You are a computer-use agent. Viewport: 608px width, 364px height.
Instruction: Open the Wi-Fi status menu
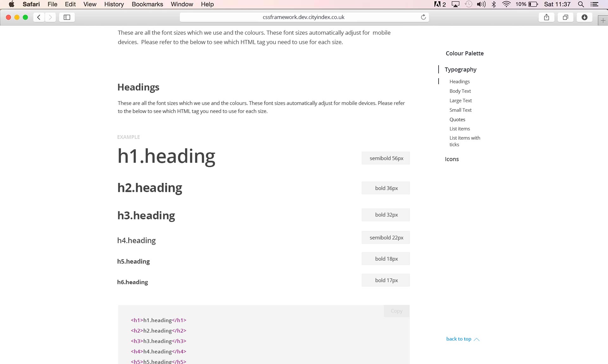[506, 4]
